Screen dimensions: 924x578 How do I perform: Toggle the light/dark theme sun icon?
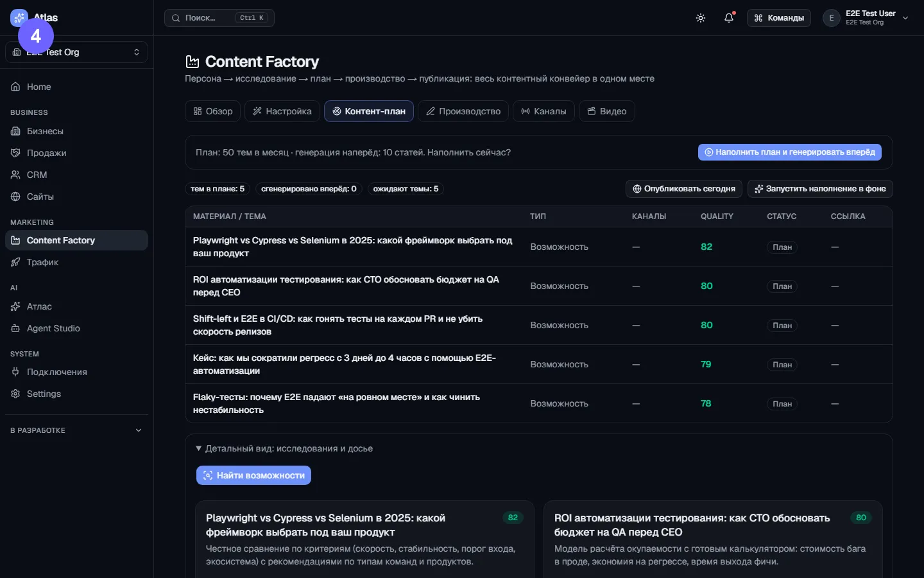[x=701, y=18]
